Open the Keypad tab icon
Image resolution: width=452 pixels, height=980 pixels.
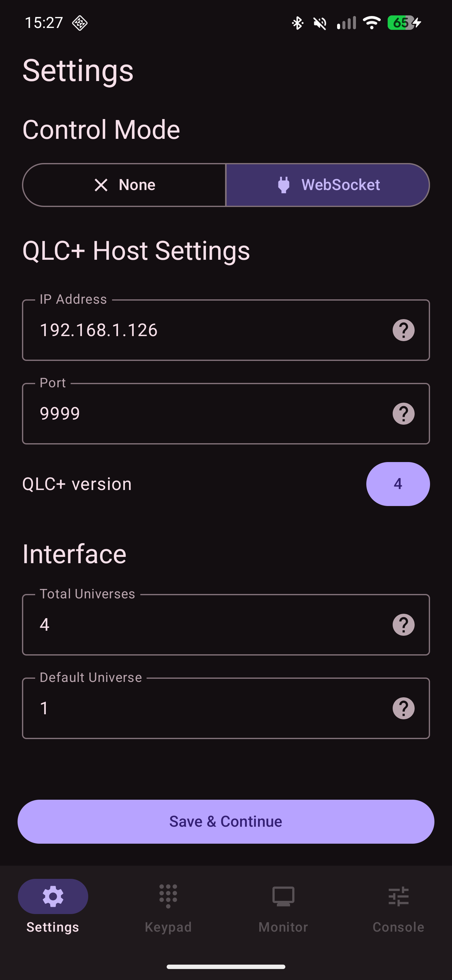coord(168,896)
